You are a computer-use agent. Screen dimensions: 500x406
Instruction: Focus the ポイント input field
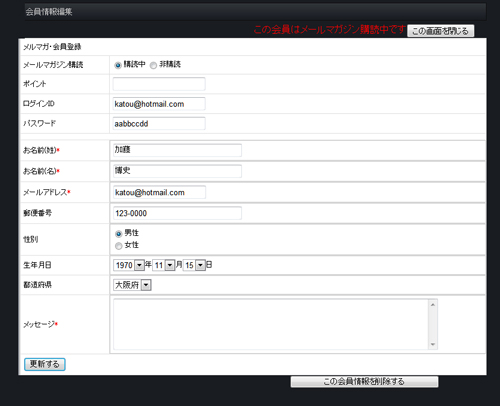click(159, 84)
